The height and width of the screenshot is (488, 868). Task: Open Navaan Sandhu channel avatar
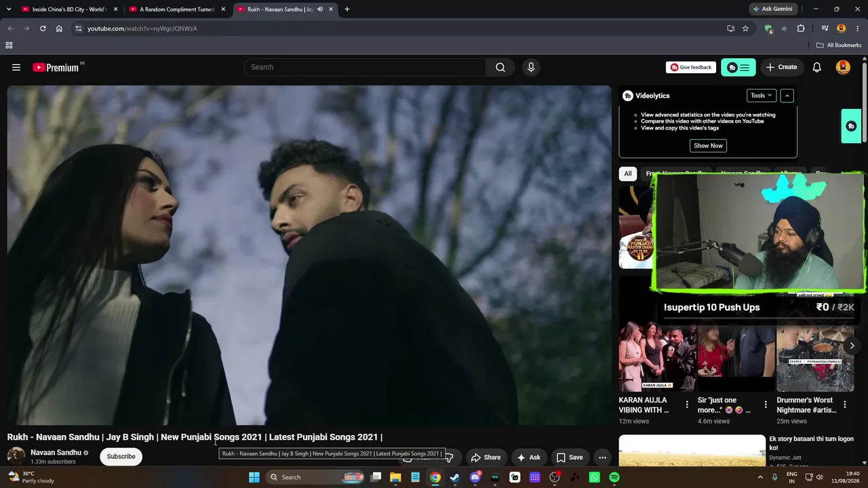click(16, 456)
